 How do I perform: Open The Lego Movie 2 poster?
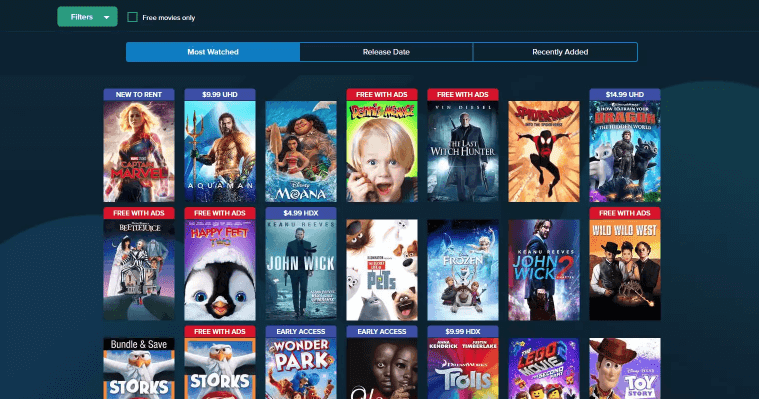tap(544, 368)
